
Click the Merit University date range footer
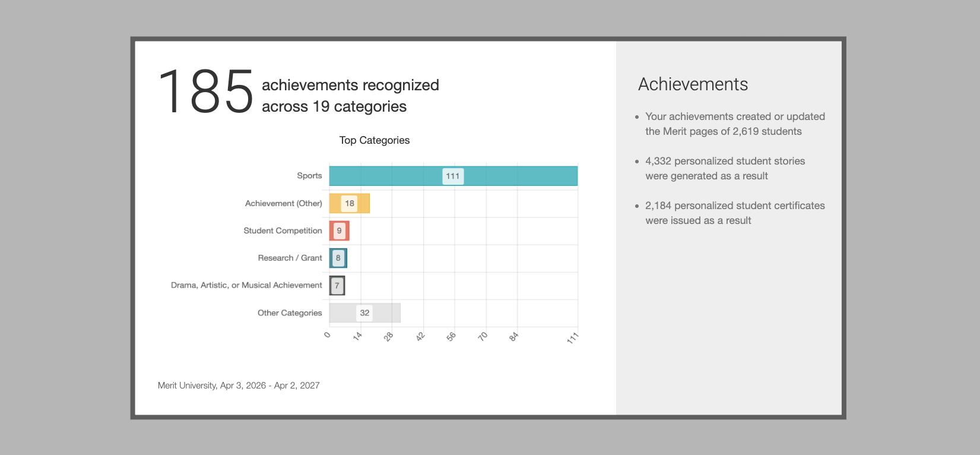pyautogui.click(x=239, y=386)
